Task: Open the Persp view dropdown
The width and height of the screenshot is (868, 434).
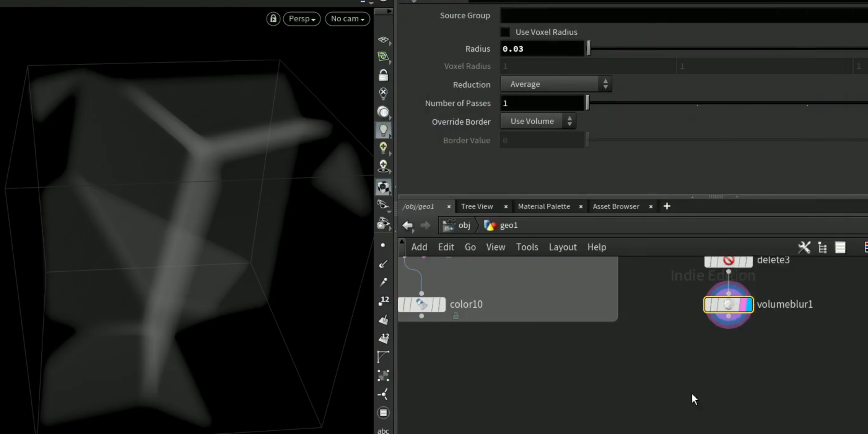Action: 302,19
